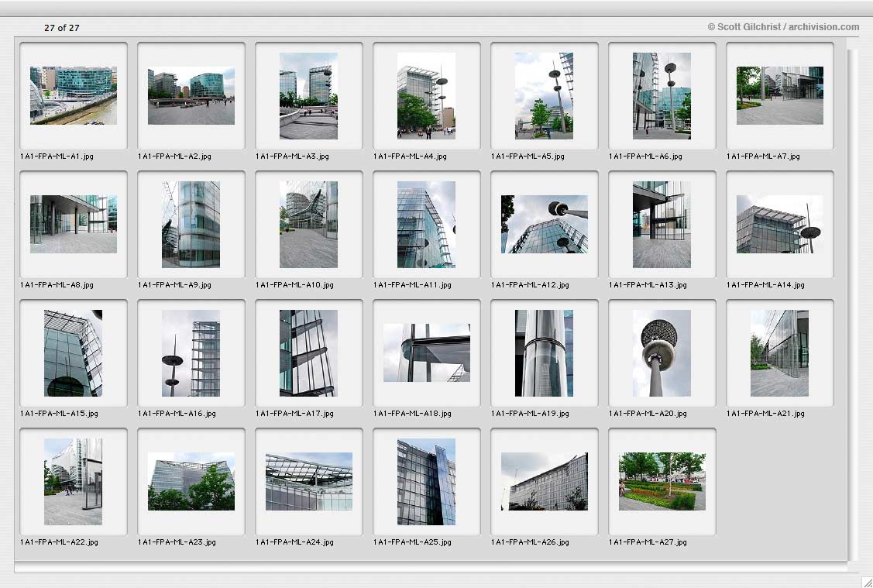Open the photo thumbnail of 1A1-FPA-ML-A14.jpg
The image size is (873, 588).
780,225
